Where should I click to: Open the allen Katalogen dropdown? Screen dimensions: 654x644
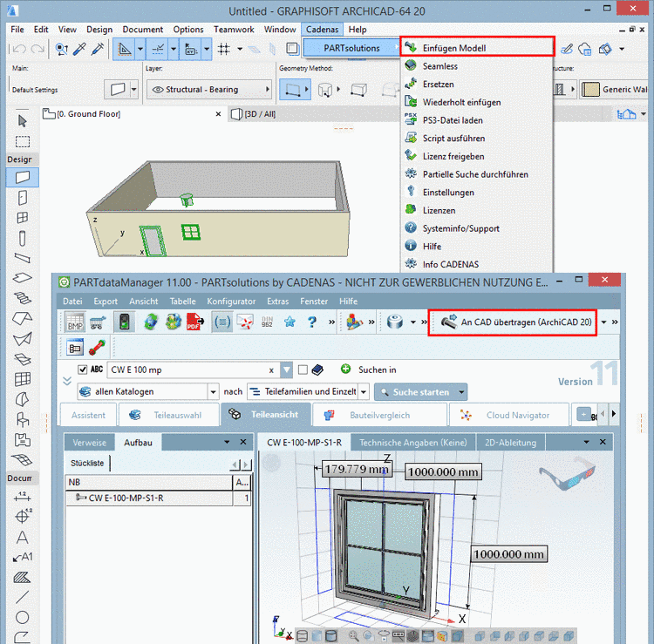point(213,392)
